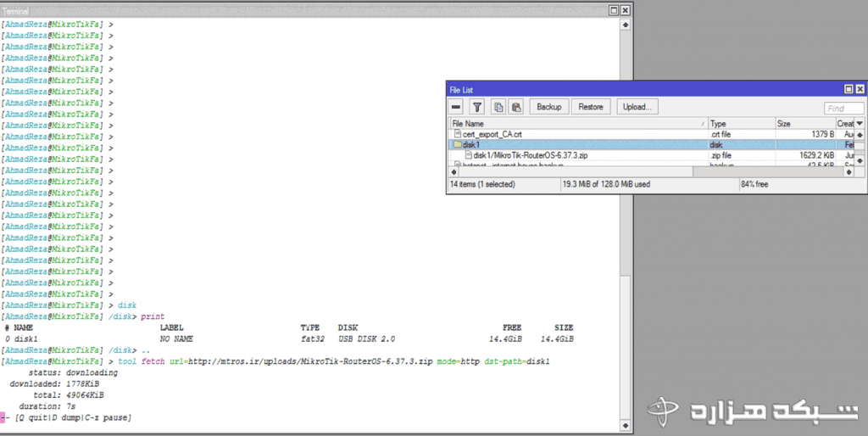Select the cert_export_CA.crt file row
This screenshot has width=868, height=436.
[x=652, y=134]
